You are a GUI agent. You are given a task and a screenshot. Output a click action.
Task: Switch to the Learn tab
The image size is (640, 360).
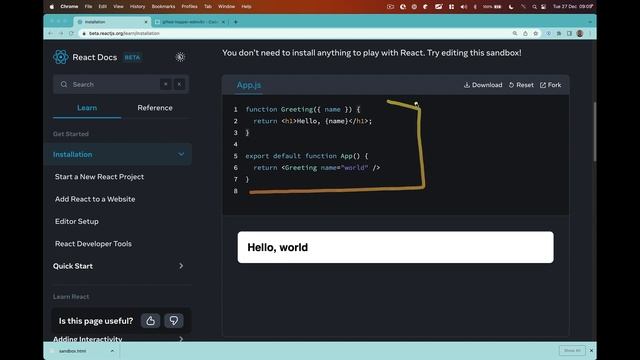(87, 108)
